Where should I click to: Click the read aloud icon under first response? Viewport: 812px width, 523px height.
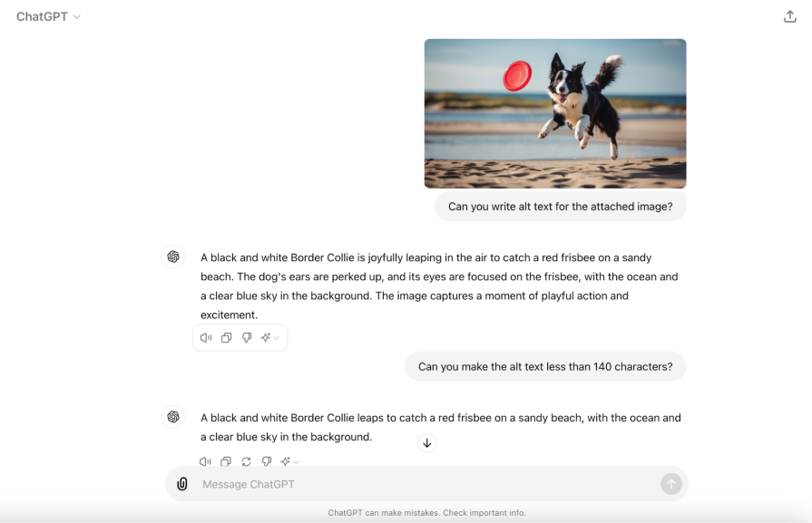pyautogui.click(x=206, y=338)
